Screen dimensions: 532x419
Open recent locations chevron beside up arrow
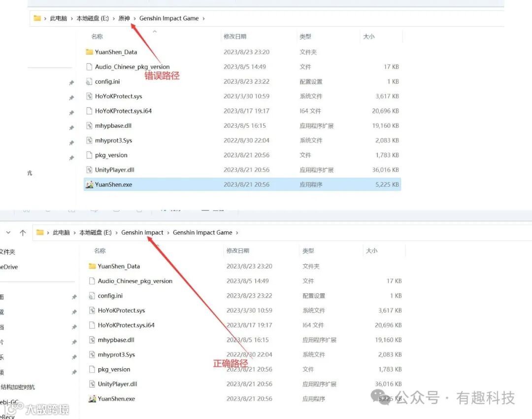click(x=8, y=233)
